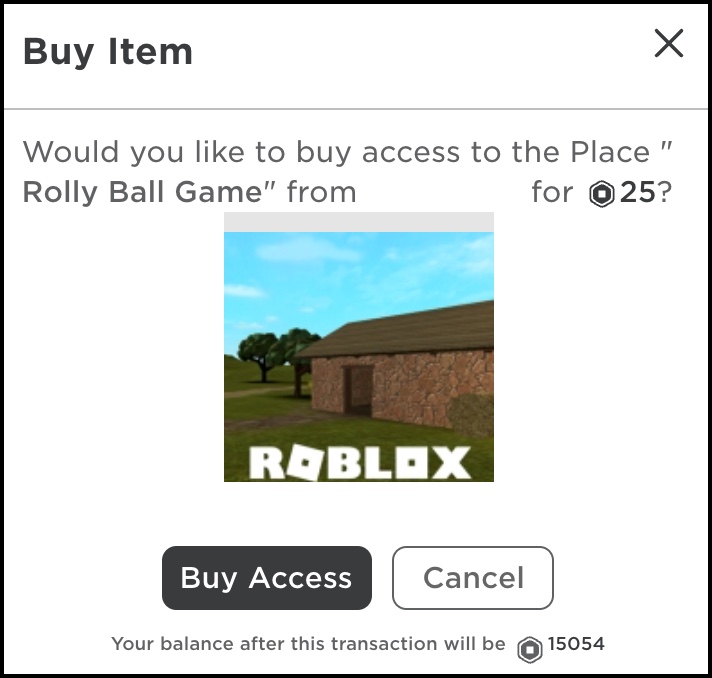Click the Buy Access button
The width and height of the screenshot is (712, 678).
(267, 578)
